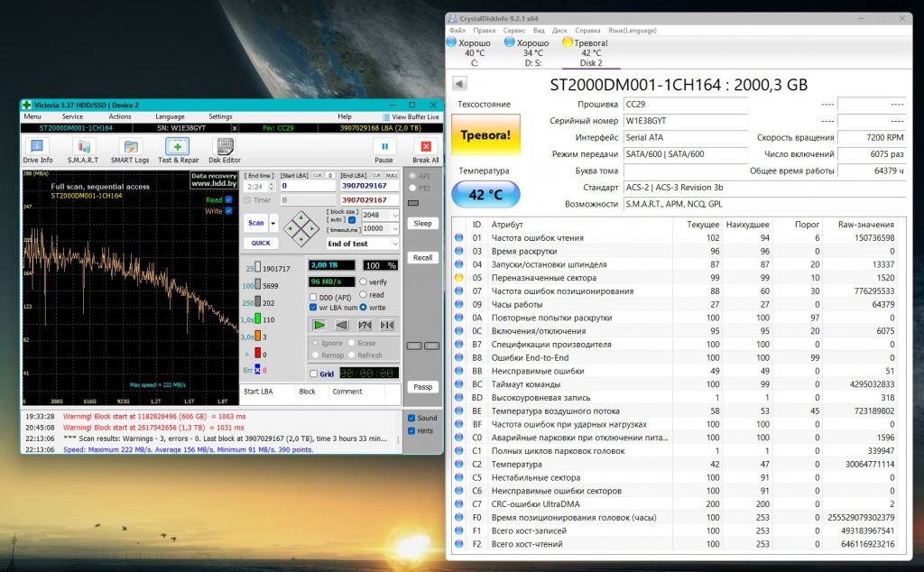Open Victoria's Language menu

tap(170, 116)
